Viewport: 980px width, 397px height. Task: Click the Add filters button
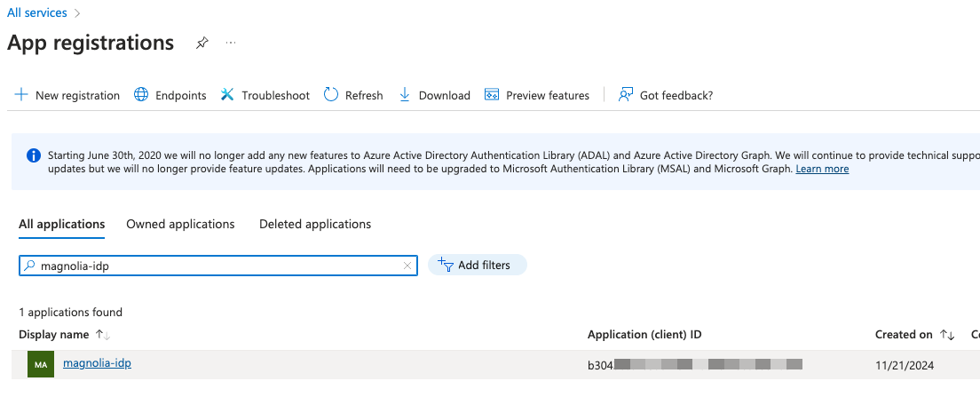coord(477,265)
